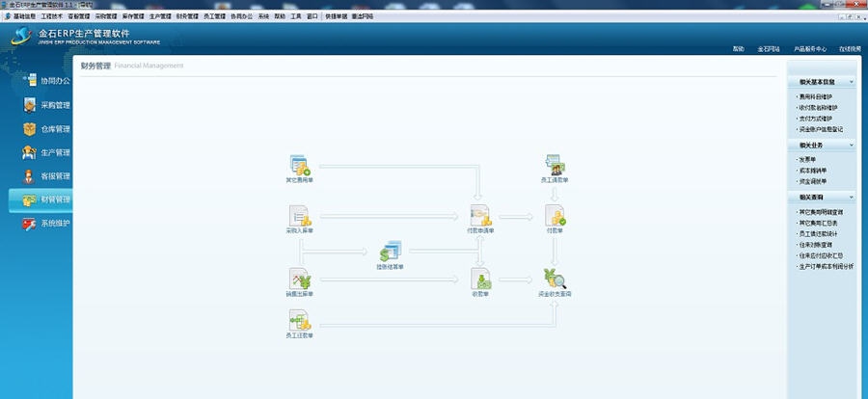Select 系统维护 label in the sidebar
This screenshot has height=399, width=868.
click(x=55, y=225)
